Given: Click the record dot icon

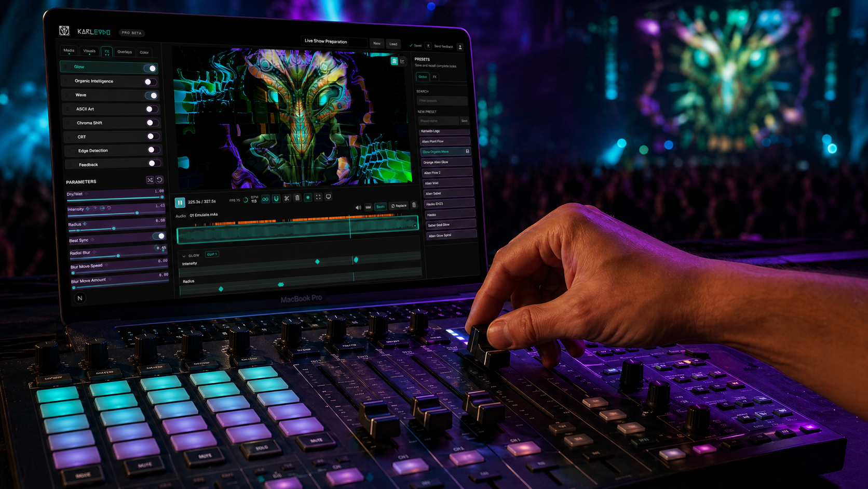Looking at the screenshot, I should (x=308, y=197).
